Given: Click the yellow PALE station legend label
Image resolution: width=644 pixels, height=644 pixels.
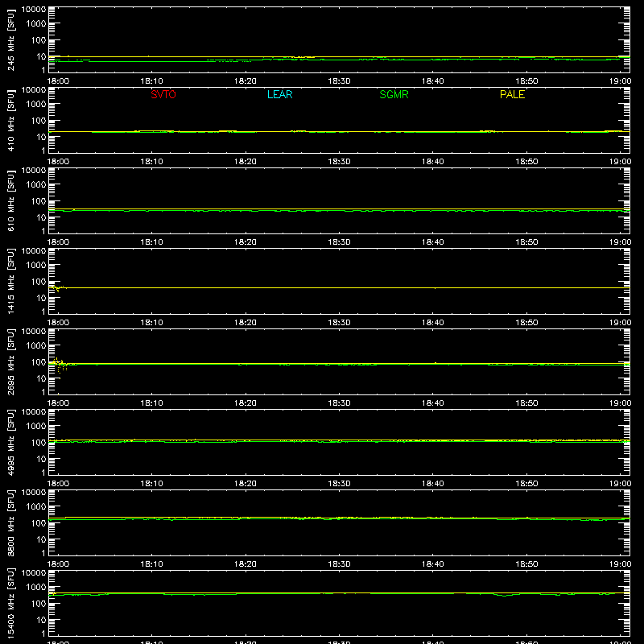Looking at the screenshot, I should pos(512,94).
